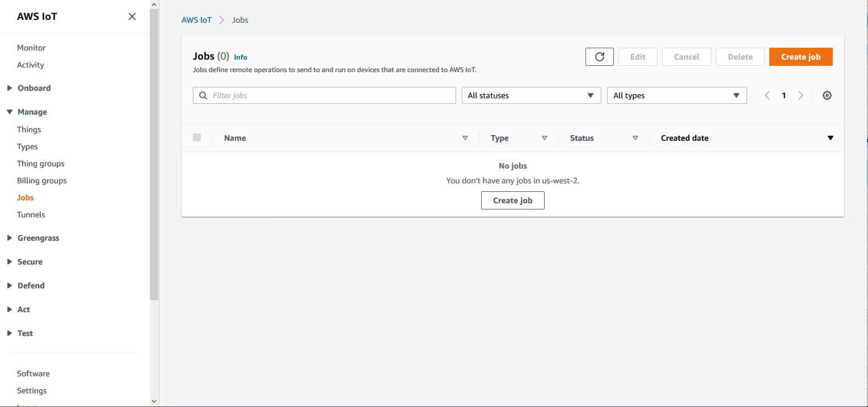Sort jobs by Type column arrow
This screenshot has height=407, width=868.
click(x=545, y=138)
